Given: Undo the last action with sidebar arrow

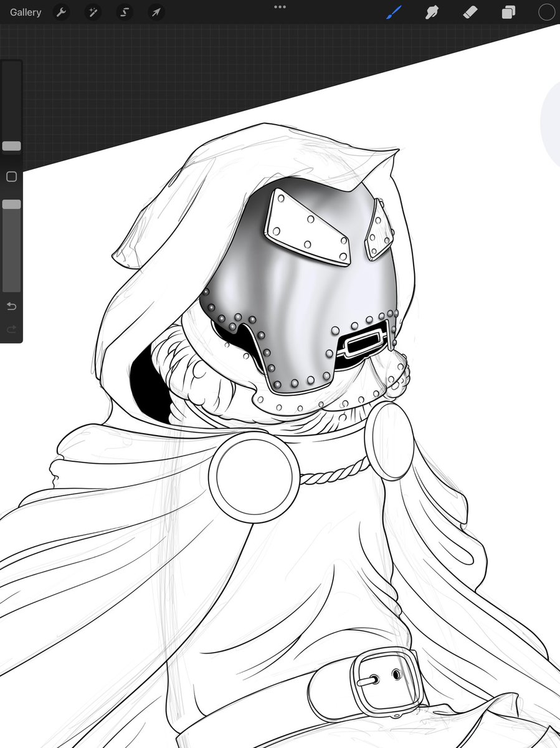Looking at the screenshot, I should (x=11, y=306).
